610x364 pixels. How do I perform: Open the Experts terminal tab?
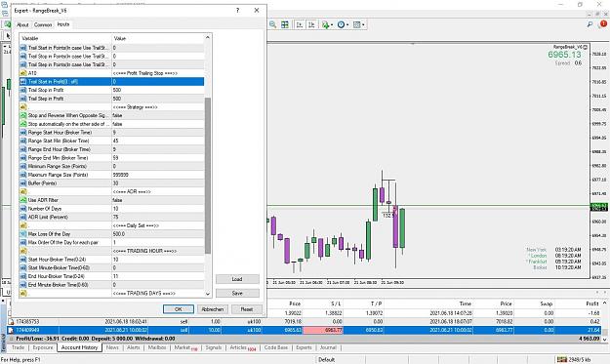pyautogui.click(x=304, y=347)
